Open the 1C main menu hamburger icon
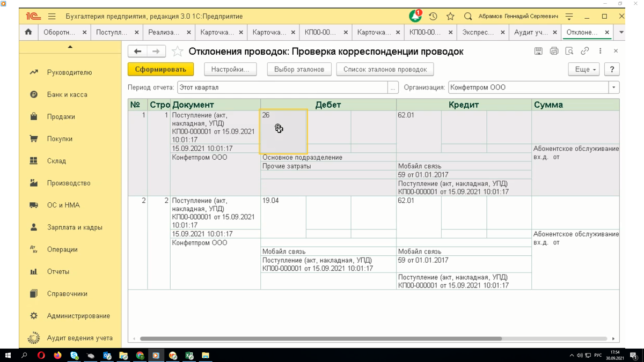This screenshot has width=644, height=362. click(x=52, y=16)
